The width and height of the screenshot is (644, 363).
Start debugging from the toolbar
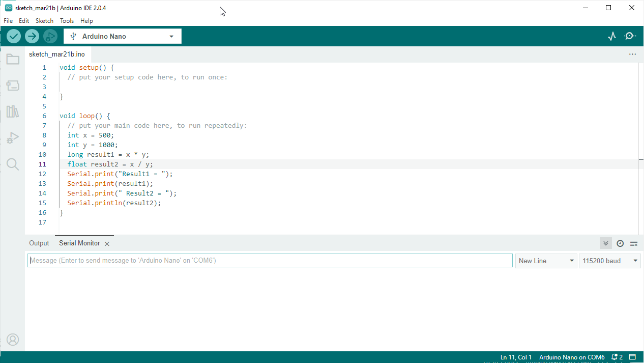[50, 36]
